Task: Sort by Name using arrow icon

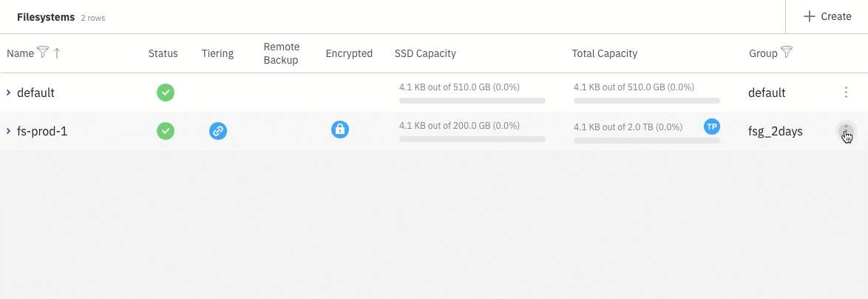Action: tap(57, 53)
